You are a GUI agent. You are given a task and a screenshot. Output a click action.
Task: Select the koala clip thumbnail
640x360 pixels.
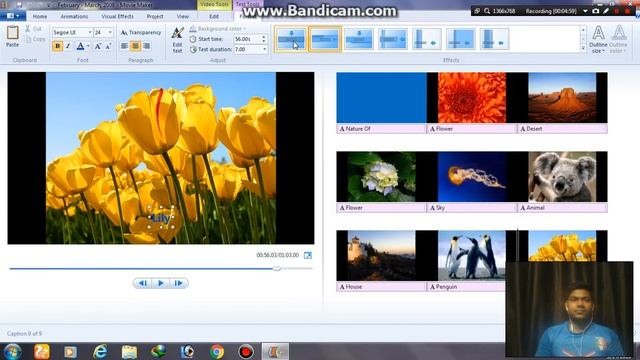[562, 177]
